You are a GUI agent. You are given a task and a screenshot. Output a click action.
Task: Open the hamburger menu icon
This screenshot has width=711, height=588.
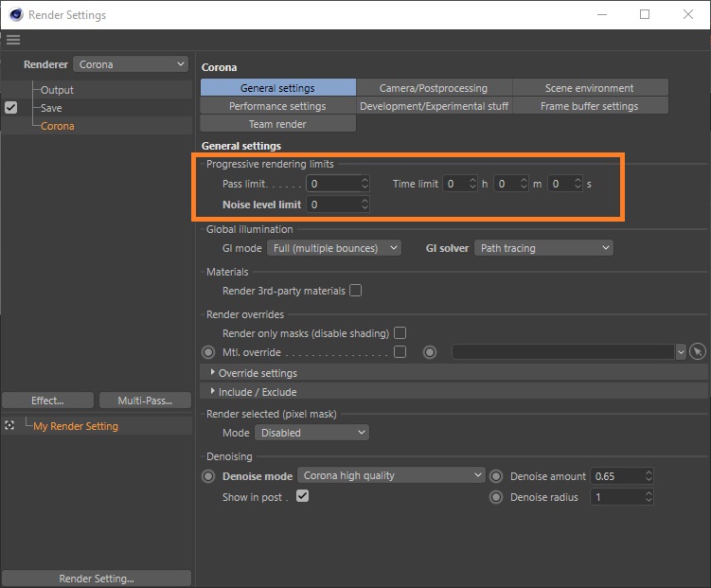[12, 40]
